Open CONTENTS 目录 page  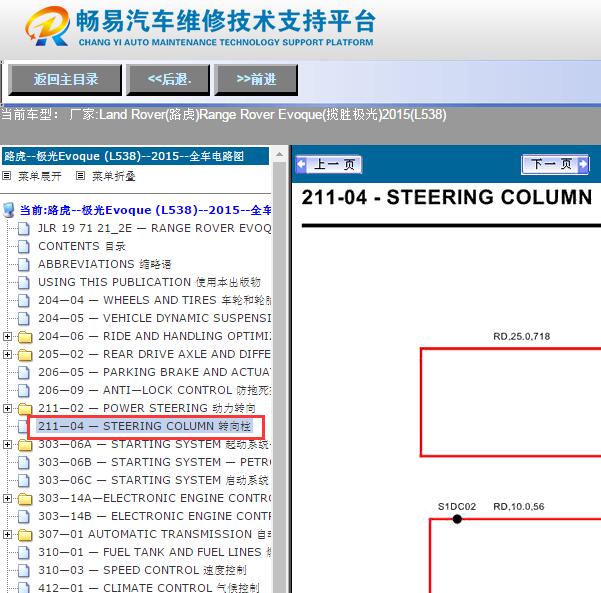[x=82, y=246]
